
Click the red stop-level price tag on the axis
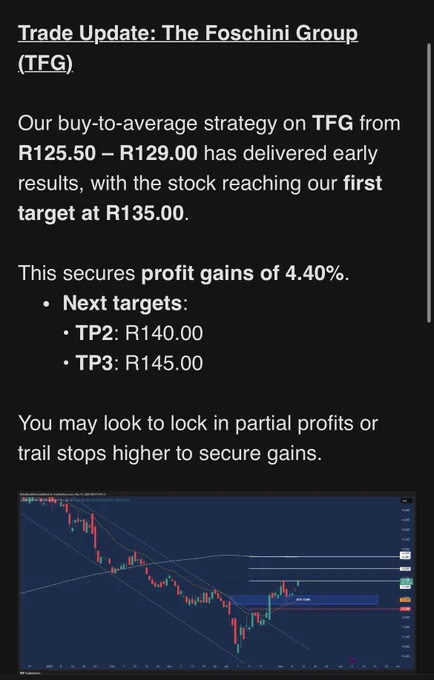pyautogui.click(x=405, y=609)
